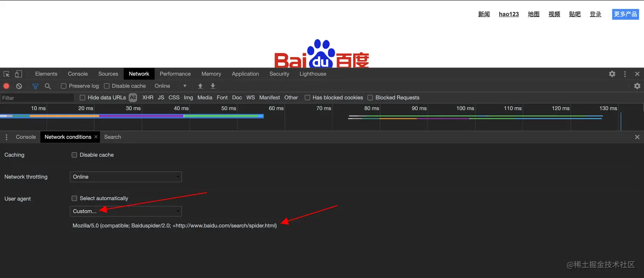Filter requests by XHR
Image resolution: width=644 pixels, height=278 pixels.
click(x=148, y=97)
